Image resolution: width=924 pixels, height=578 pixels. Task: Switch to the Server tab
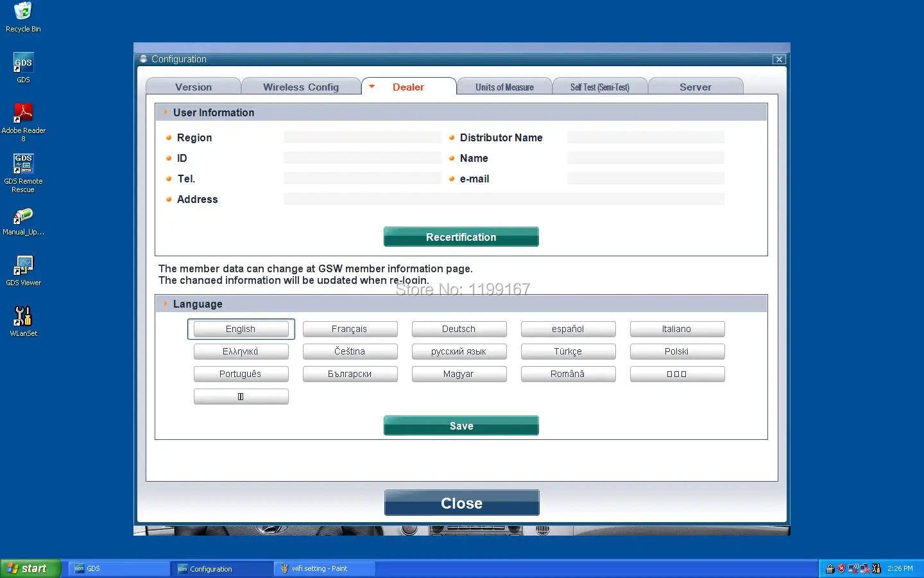click(x=696, y=87)
